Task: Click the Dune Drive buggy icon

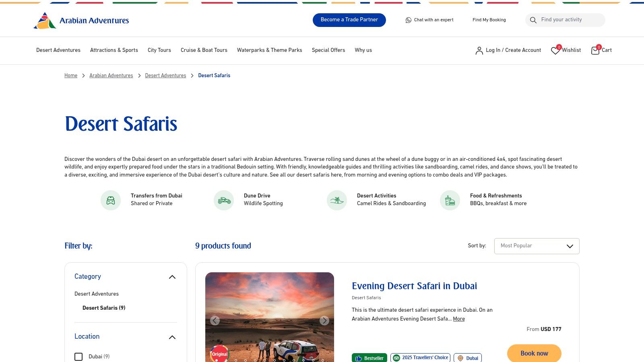Action: (223, 200)
